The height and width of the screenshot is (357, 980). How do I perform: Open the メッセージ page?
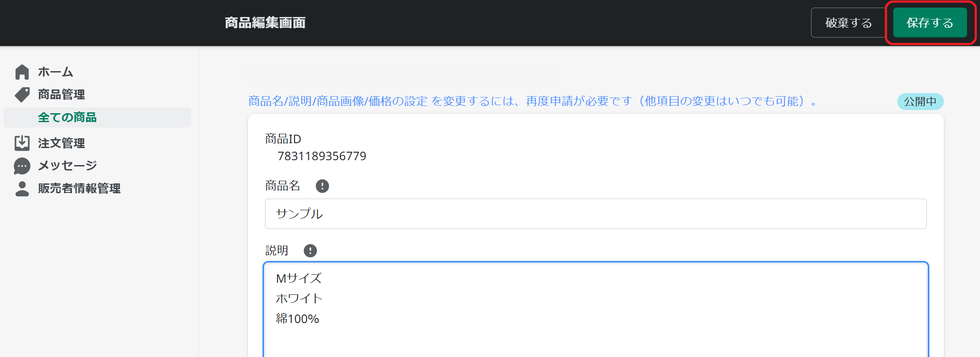coord(67,166)
